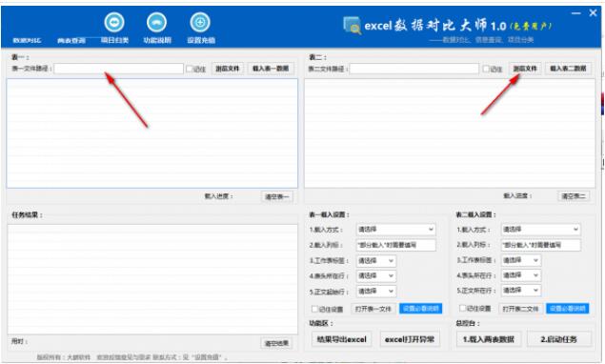Image resolution: width=605 pixels, height=364 pixels.
Task: Open the 设置充值 round icon
Action: point(200,22)
